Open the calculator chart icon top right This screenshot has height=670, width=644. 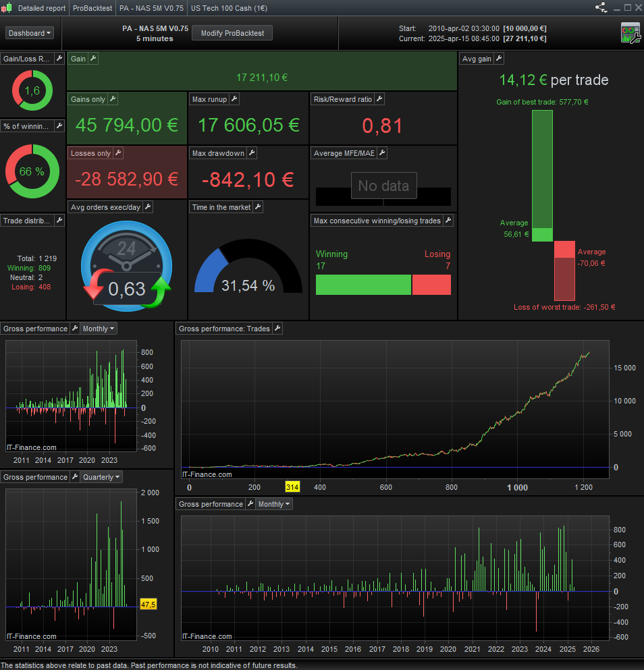(x=630, y=33)
